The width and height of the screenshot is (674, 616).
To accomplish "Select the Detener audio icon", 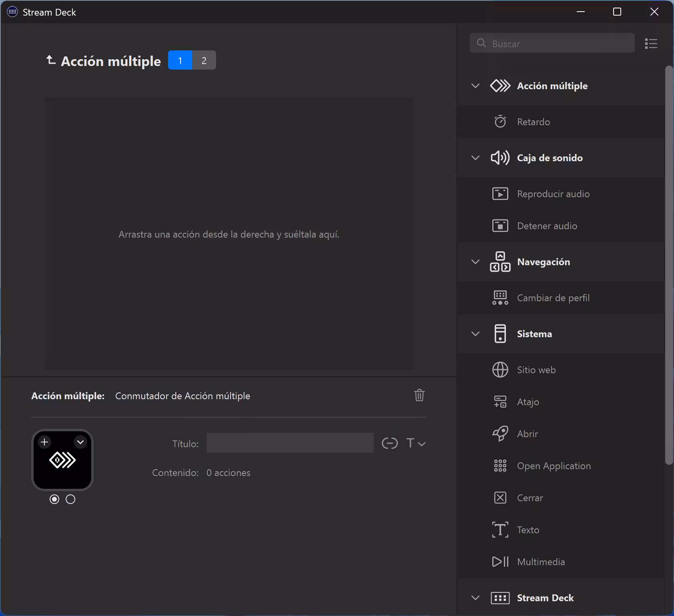I will 500,226.
